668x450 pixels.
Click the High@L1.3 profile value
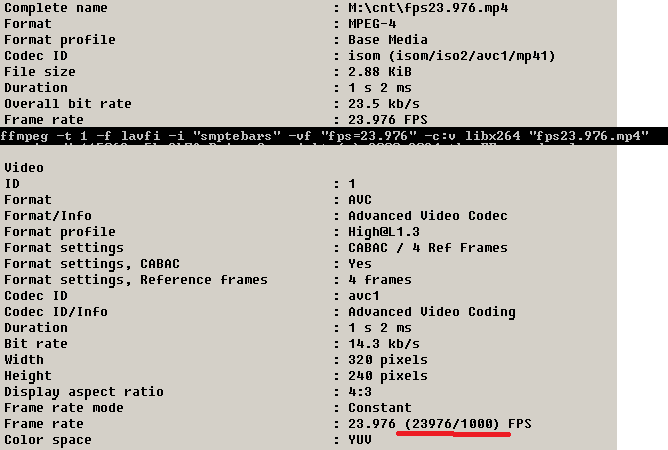384,232
